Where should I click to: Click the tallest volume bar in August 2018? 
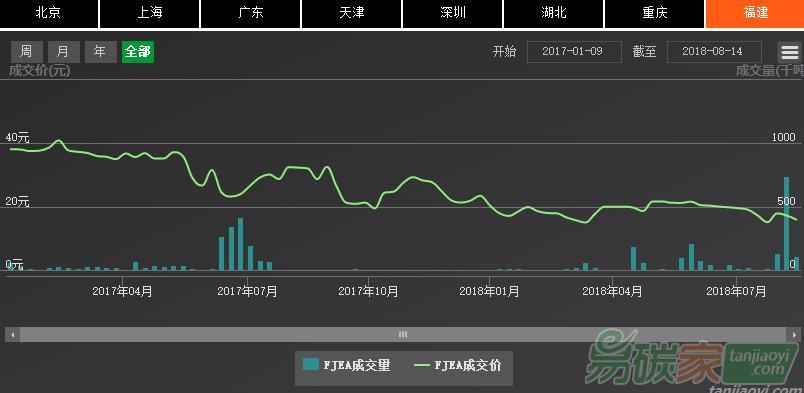(787, 223)
